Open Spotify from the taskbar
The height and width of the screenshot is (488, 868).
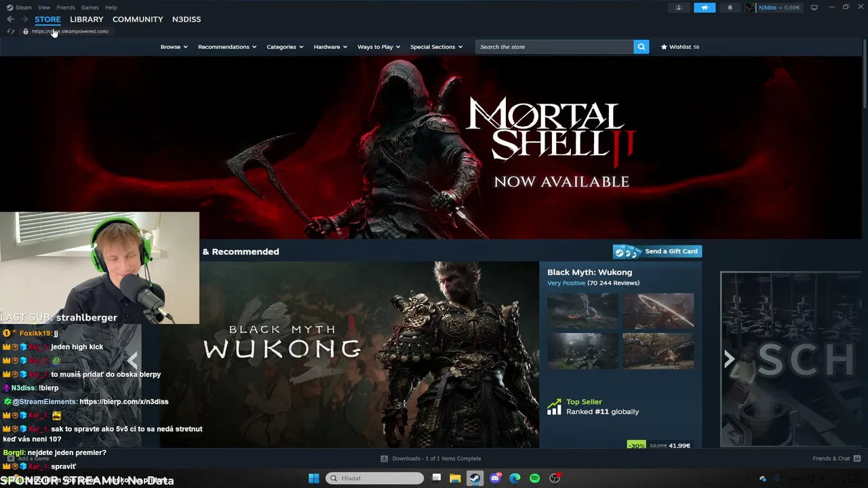534,479
